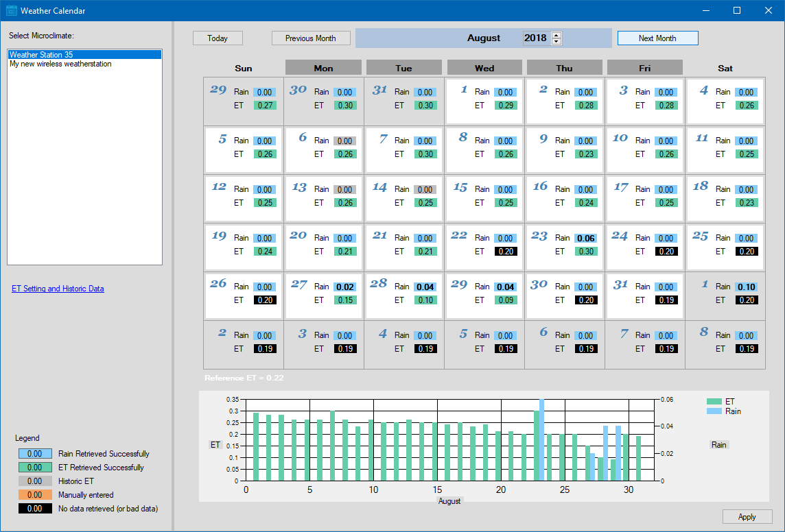Click into the year field showing 2018
This screenshot has width=785, height=532.
coord(536,38)
